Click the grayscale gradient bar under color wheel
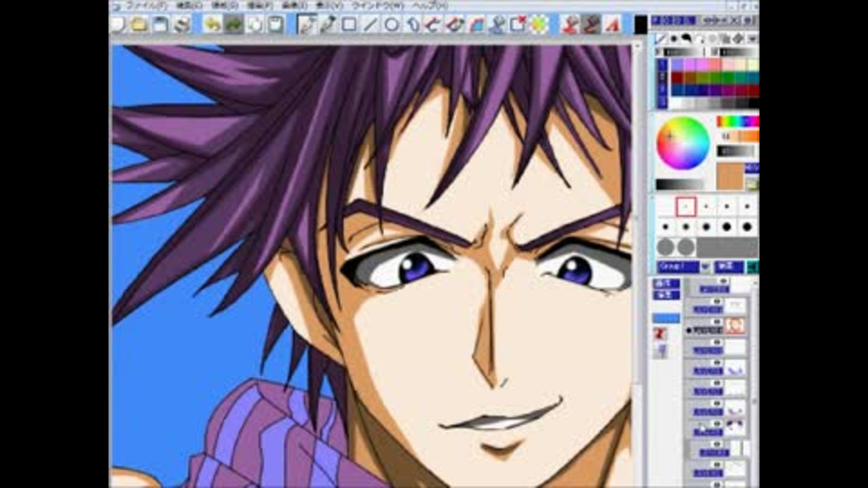This screenshot has width=868, height=488. (680, 184)
